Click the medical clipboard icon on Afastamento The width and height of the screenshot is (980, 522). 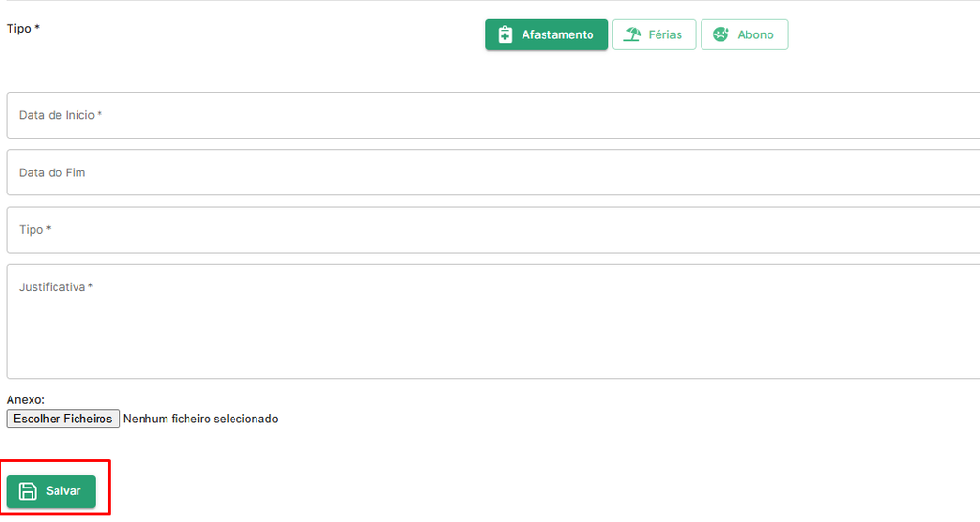pyautogui.click(x=505, y=34)
